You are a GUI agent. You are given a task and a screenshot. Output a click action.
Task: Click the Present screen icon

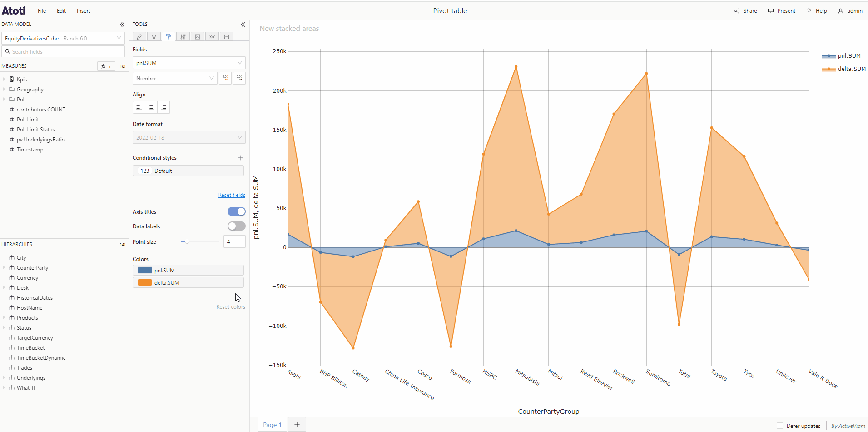click(771, 11)
